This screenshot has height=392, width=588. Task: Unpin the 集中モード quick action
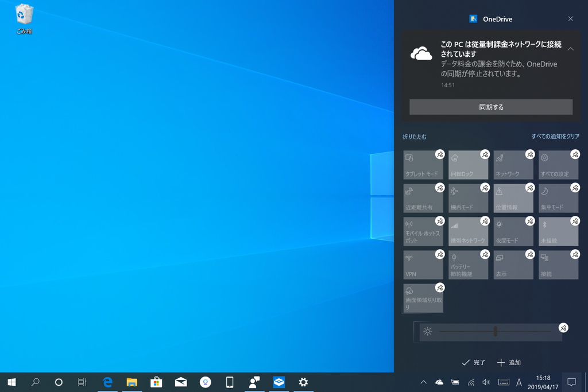[x=575, y=188]
